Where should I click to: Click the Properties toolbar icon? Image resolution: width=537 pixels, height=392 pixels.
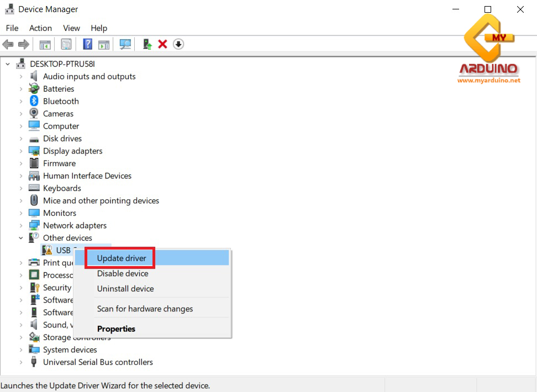(x=66, y=44)
